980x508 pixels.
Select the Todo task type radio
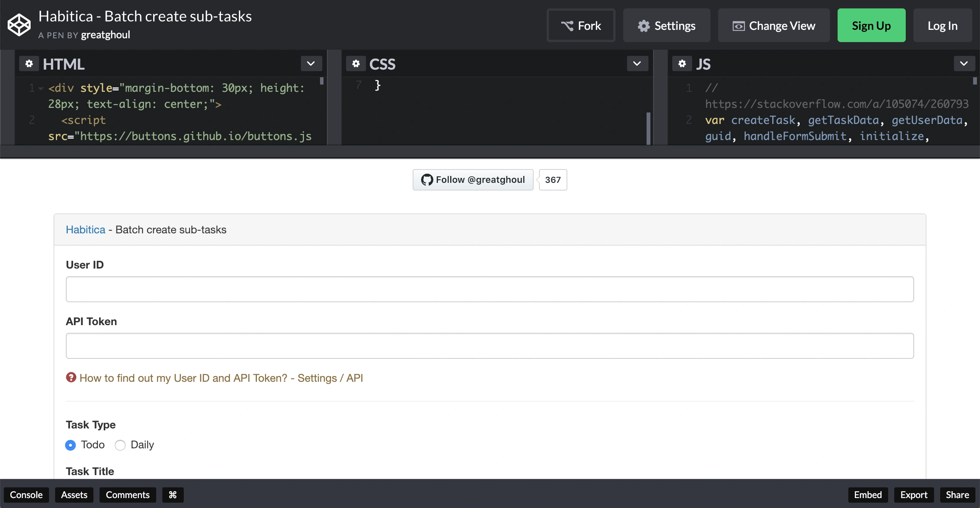[x=70, y=445]
